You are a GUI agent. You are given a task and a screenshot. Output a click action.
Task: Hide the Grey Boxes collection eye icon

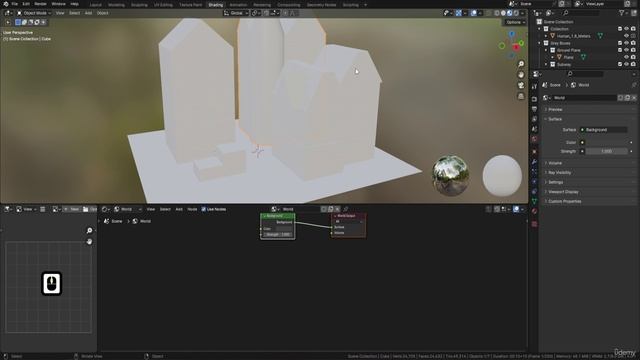click(627, 43)
